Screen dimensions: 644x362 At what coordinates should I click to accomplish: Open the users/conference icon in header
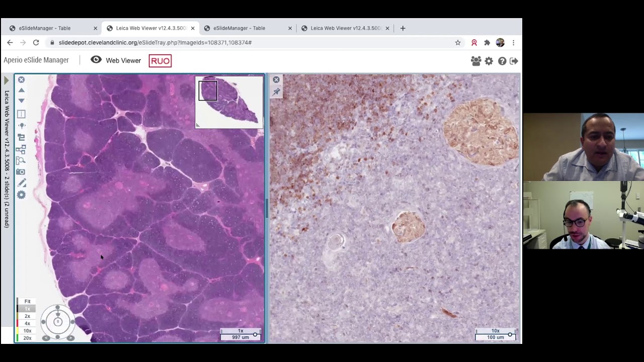476,61
